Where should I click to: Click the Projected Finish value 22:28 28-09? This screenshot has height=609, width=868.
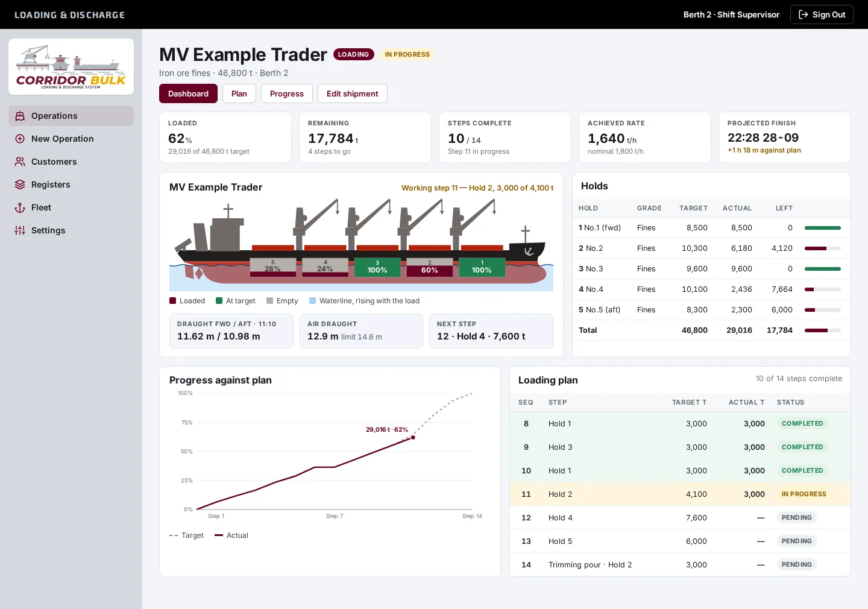tap(763, 137)
